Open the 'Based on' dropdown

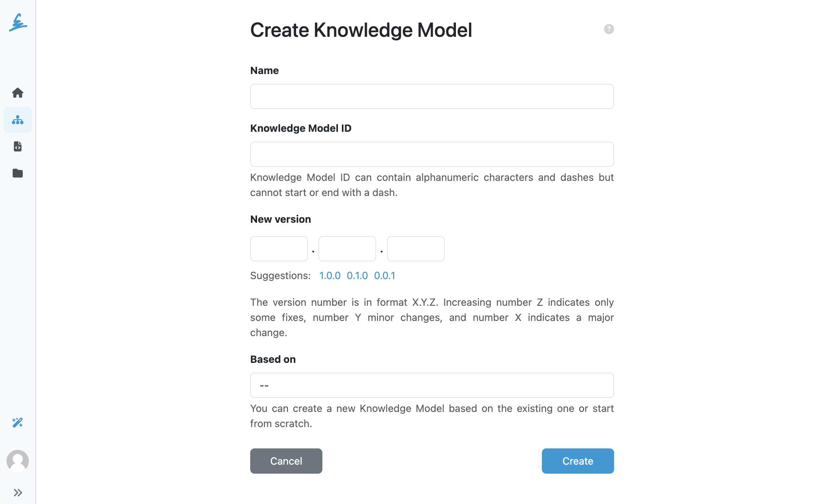click(431, 385)
